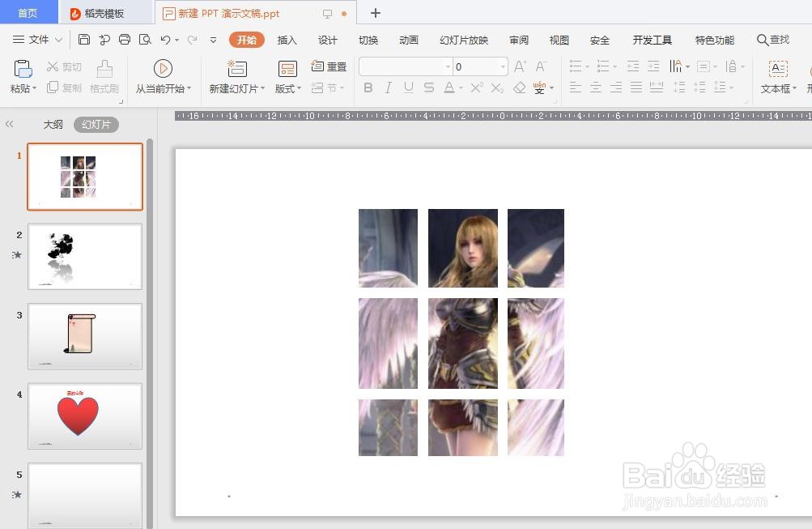Screen dimensions: 812x529
Task: Start slideshow from current slide (从当前开始)
Action: 163,69
